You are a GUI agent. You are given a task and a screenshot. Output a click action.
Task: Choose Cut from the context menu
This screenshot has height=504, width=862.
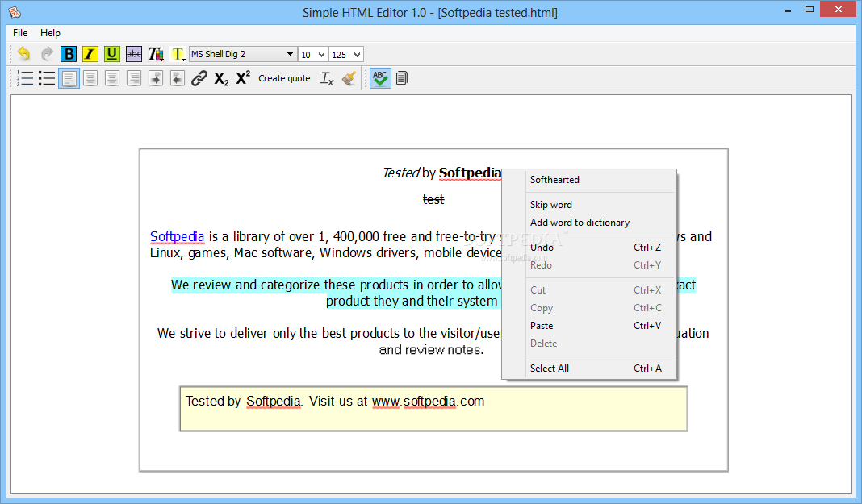589,289
